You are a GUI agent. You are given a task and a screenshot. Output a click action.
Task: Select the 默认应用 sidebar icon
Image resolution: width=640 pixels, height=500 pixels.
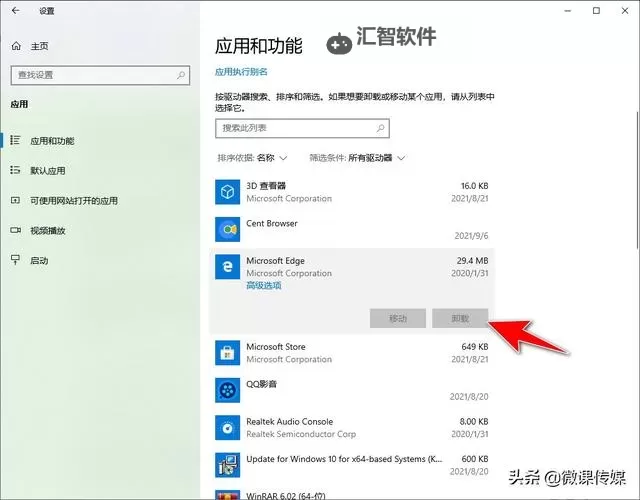15,170
